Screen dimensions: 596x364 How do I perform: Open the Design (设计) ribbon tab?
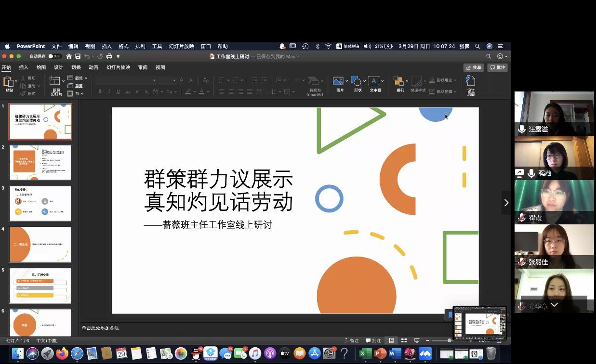tap(58, 67)
